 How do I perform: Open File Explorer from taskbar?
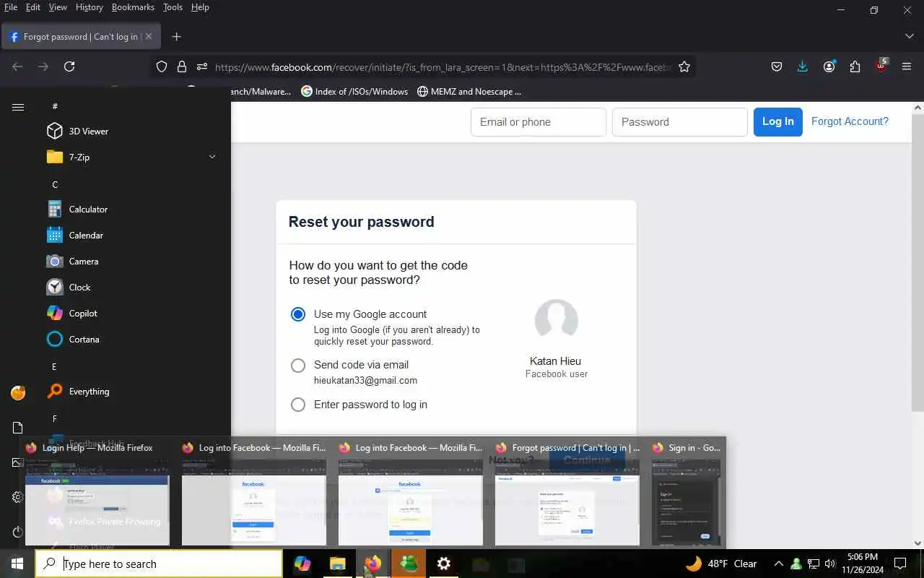[x=338, y=564]
